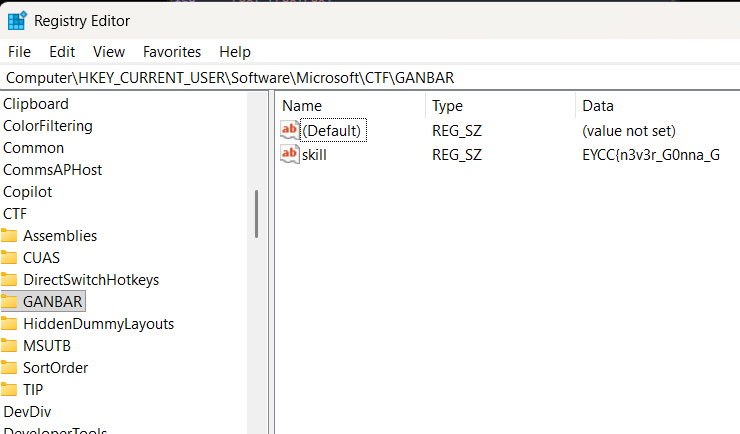This screenshot has width=740, height=434.
Task: Click the Assemblies folder icon
Action: (9, 235)
